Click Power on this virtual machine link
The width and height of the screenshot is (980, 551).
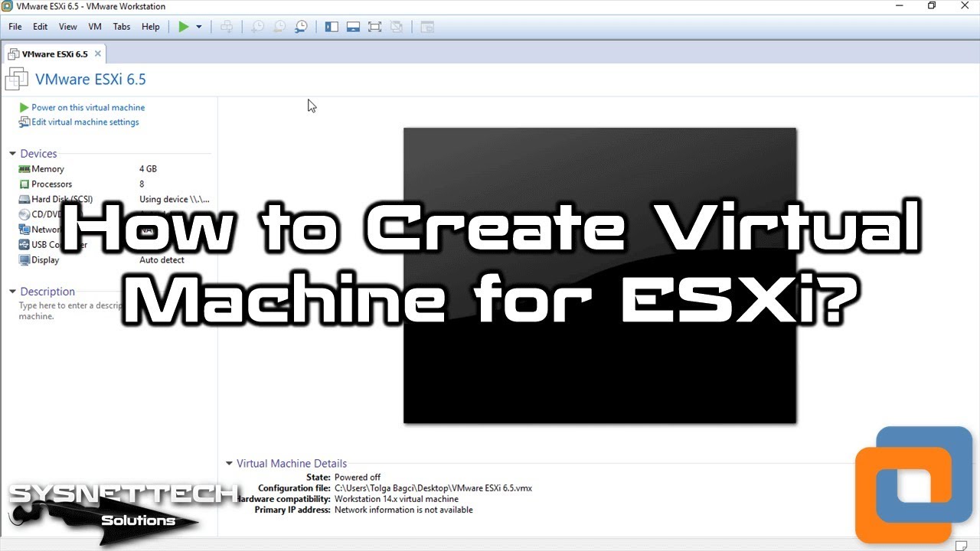(x=88, y=108)
